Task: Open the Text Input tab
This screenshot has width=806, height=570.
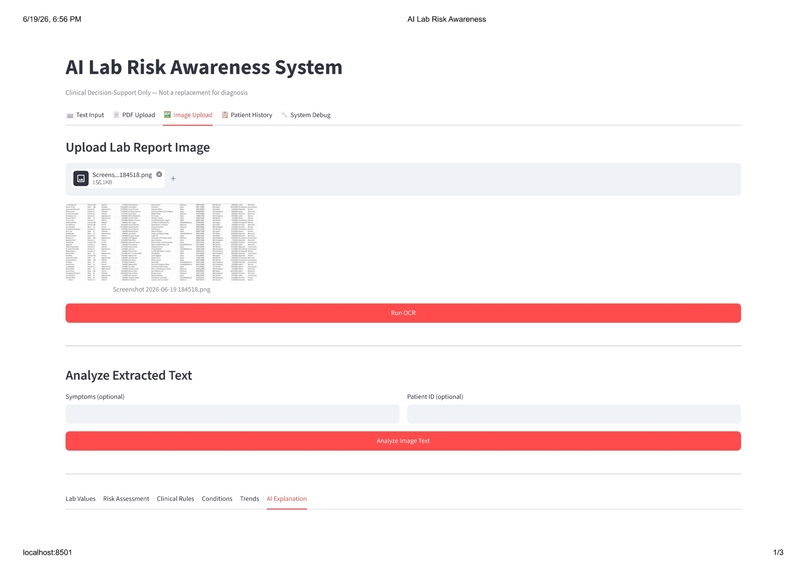Action: point(85,115)
